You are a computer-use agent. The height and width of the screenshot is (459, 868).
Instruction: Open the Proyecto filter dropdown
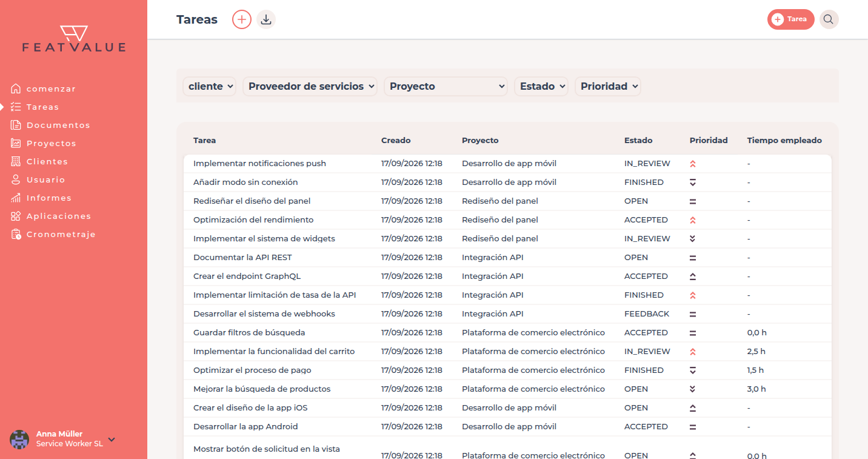[446, 86]
